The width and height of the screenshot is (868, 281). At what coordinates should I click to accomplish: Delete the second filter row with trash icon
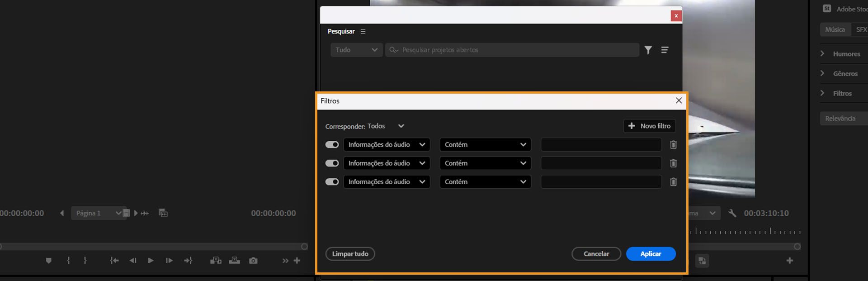pyautogui.click(x=673, y=163)
